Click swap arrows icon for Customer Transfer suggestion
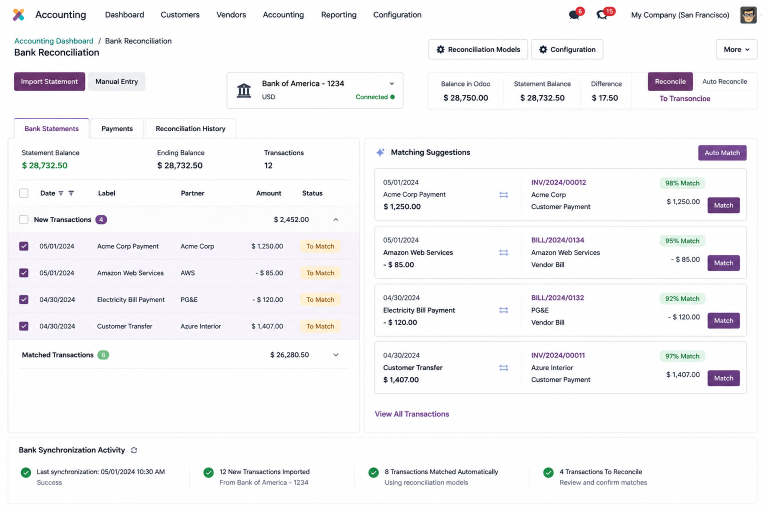 [504, 367]
